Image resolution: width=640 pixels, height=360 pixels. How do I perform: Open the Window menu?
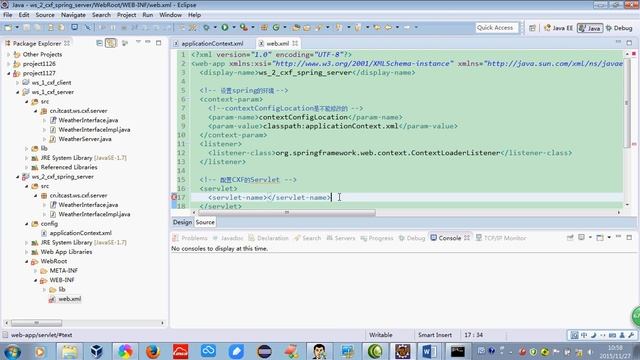pos(170,15)
